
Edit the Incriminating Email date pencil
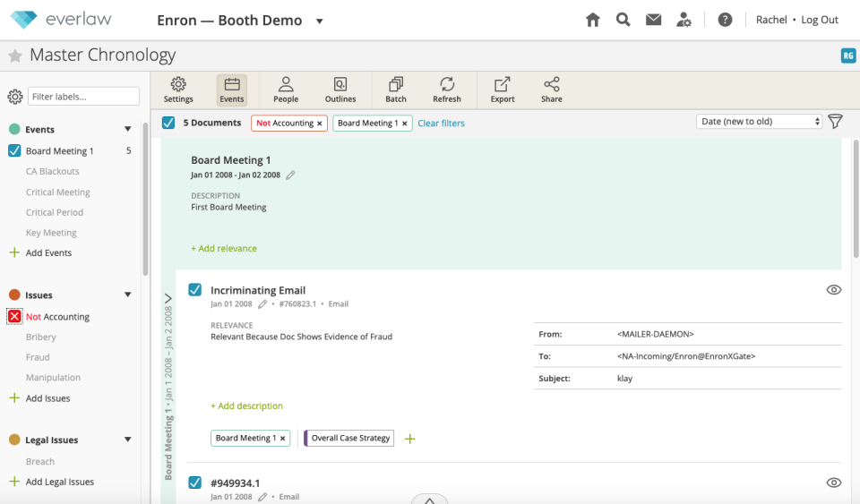pos(262,304)
